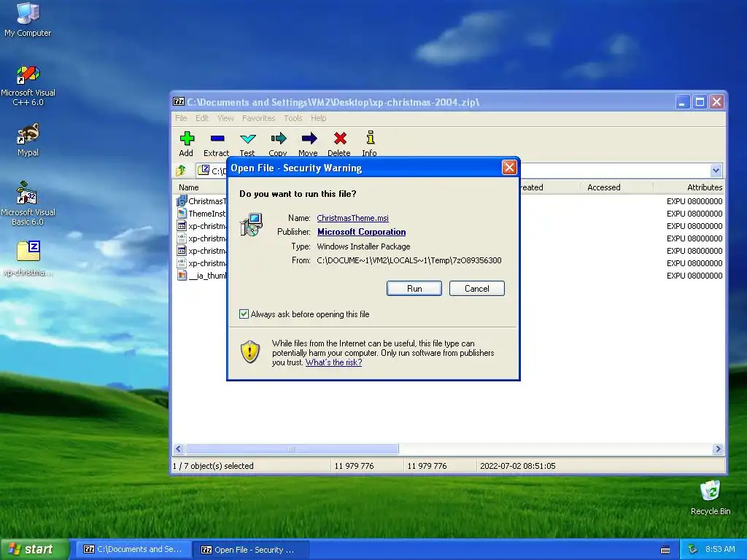Click the Delete toolbar icon in 7-Zip
The height and width of the screenshot is (560, 747).
[340, 139]
